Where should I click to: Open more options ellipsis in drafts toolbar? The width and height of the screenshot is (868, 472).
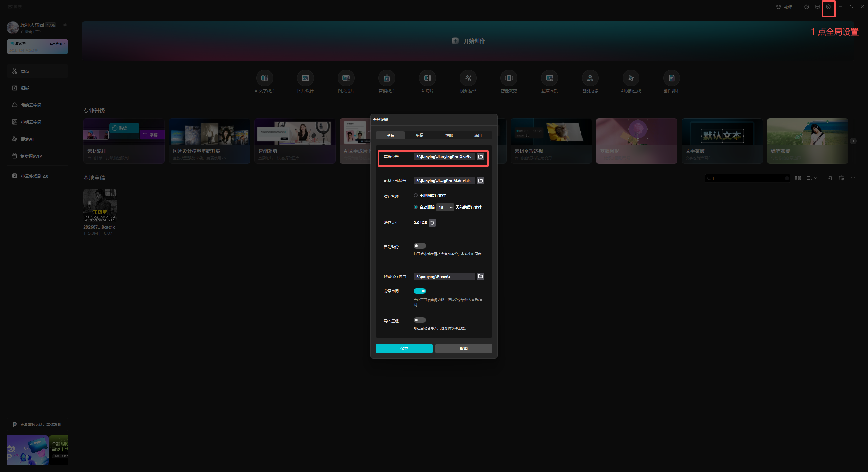[853, 178]
